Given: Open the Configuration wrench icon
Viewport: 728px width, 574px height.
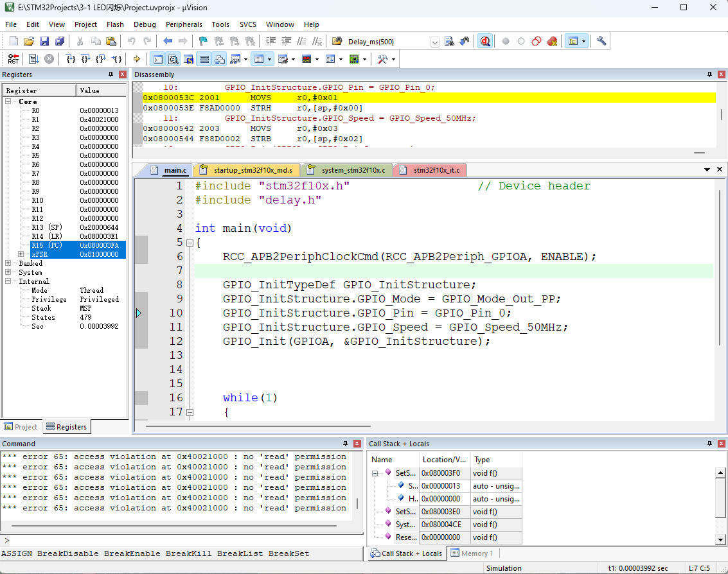Looking at the screenshot, I should (601, 41).
